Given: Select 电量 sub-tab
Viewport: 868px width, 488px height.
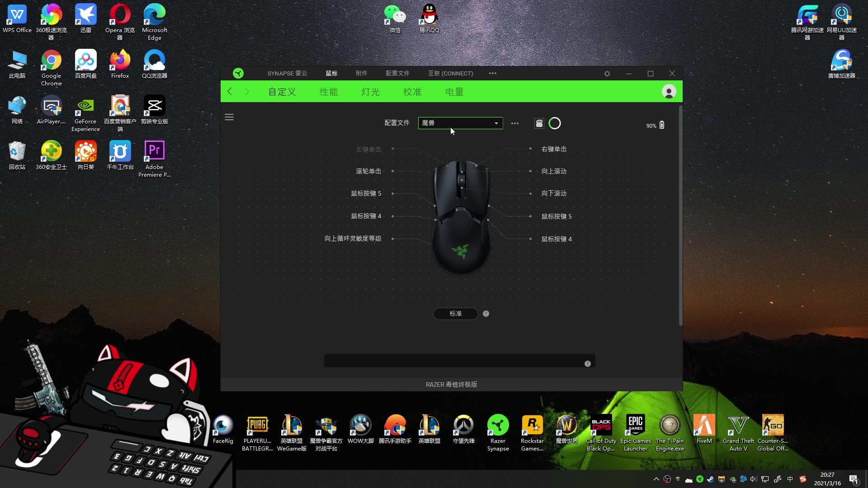Looking at the screenshot, I should pyautogui.click(x=454, y=92).
